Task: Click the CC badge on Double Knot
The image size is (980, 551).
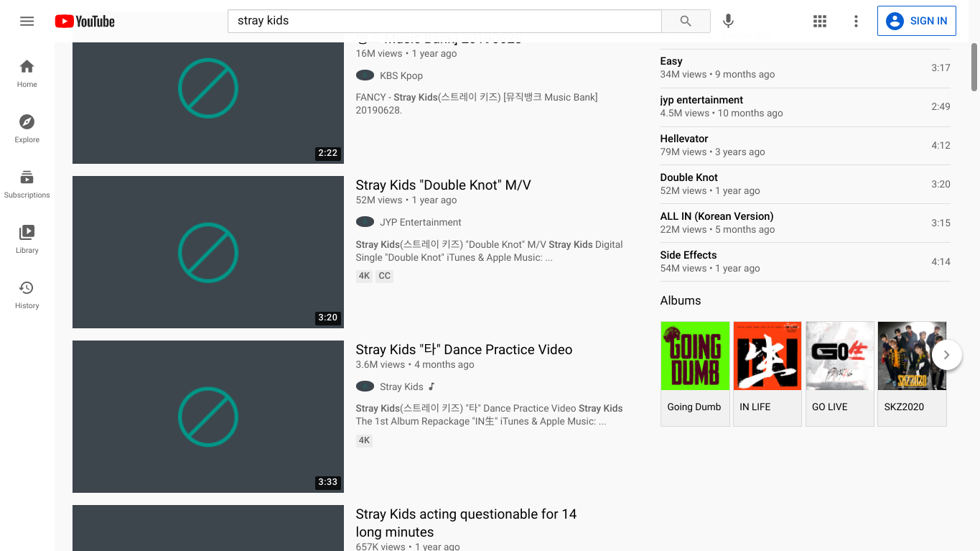Action: (x=385, y=276)
